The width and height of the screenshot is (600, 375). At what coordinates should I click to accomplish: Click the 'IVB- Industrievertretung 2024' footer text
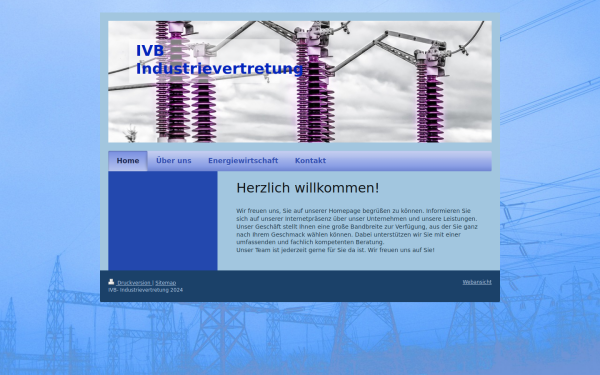coord(145,290)
